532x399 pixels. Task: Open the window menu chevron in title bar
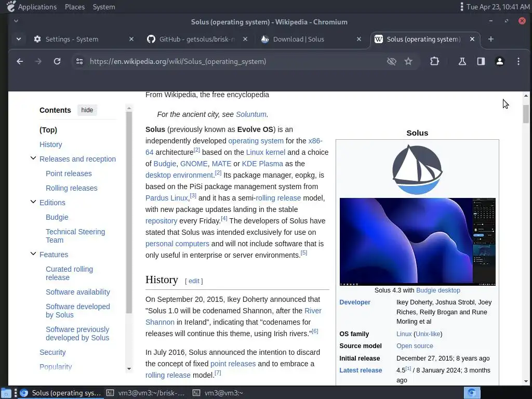click(x=16, y=21)
